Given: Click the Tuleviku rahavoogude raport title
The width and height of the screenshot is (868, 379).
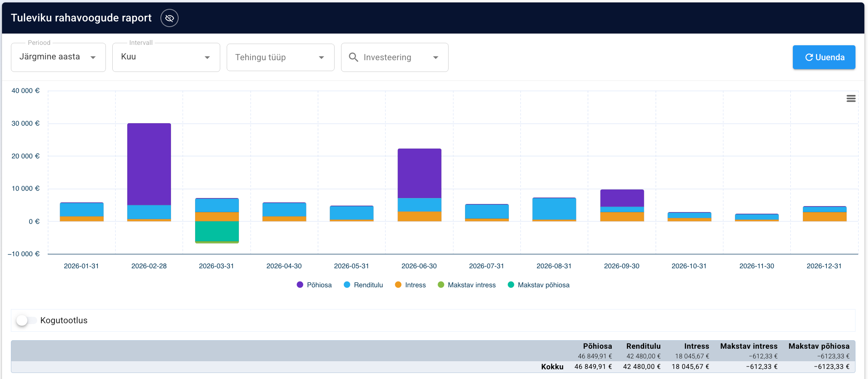Looking at the screenshot, I should tap(81, 18).
